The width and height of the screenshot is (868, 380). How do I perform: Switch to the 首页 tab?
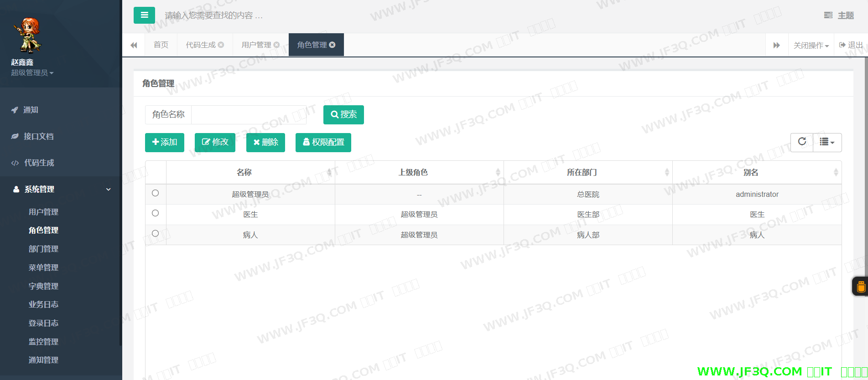(x=161, y=45)
